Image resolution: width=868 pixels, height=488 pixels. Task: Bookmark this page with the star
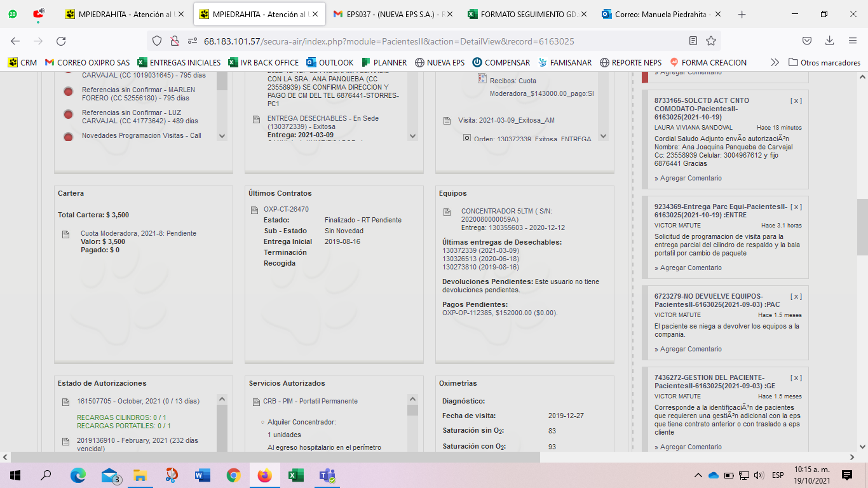(711, 41)
